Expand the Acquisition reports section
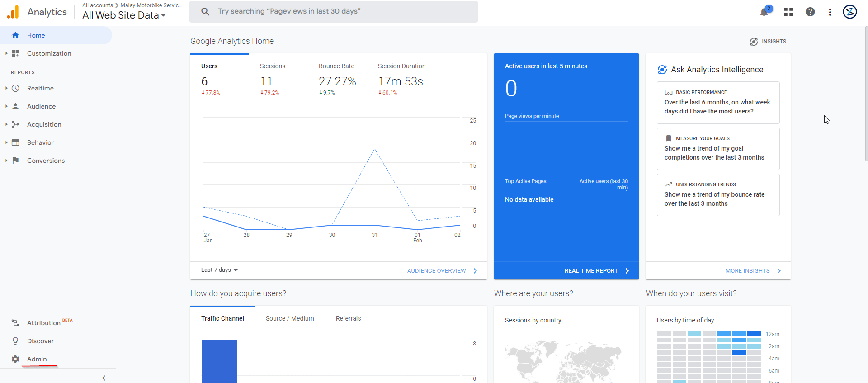 (x=44, y=124)
